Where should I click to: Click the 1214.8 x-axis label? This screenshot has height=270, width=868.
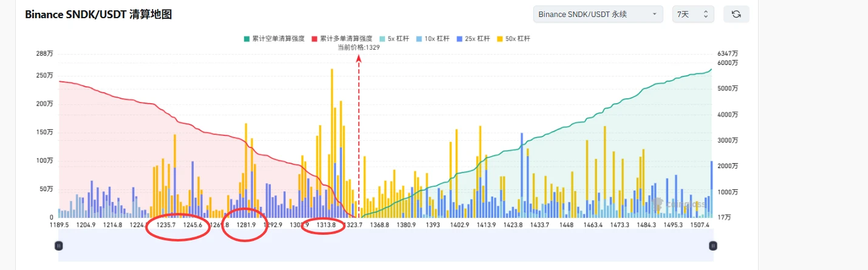[x=112, y=225]
